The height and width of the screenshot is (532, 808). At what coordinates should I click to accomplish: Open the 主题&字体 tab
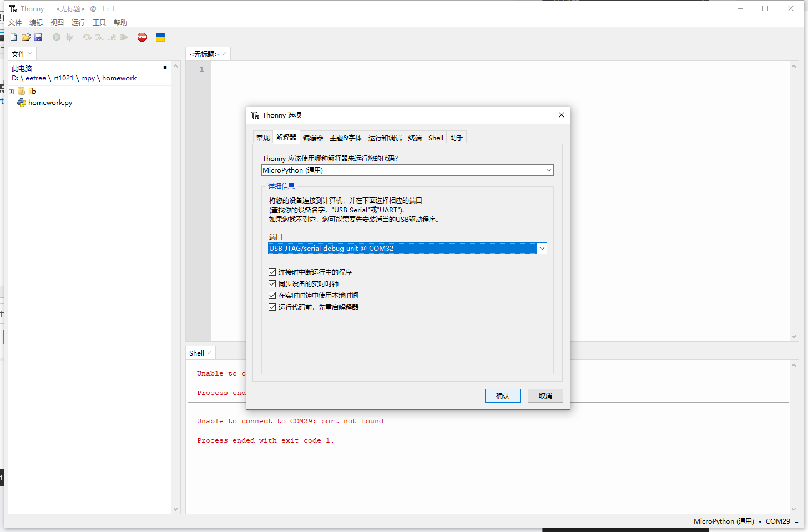[x=346, y=138]
